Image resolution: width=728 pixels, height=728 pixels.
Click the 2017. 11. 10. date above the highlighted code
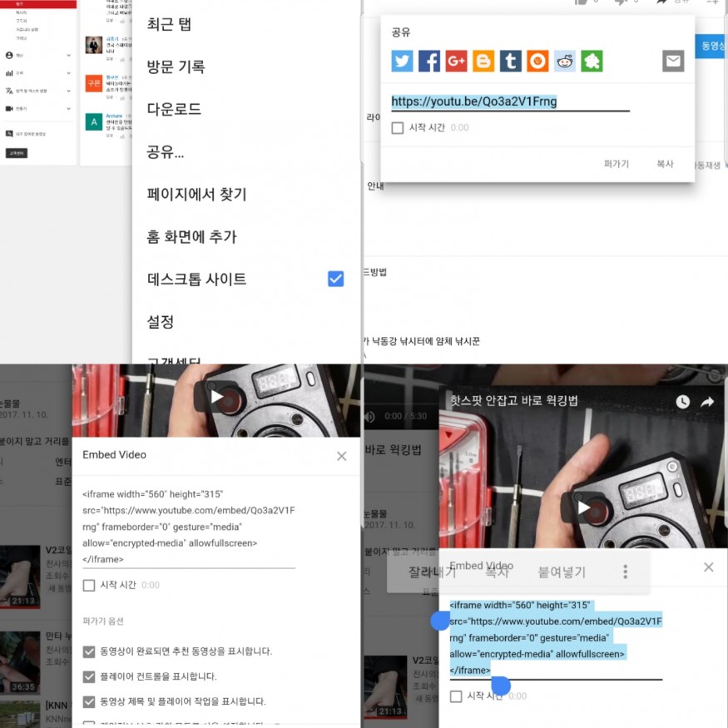tap(390, 525)
